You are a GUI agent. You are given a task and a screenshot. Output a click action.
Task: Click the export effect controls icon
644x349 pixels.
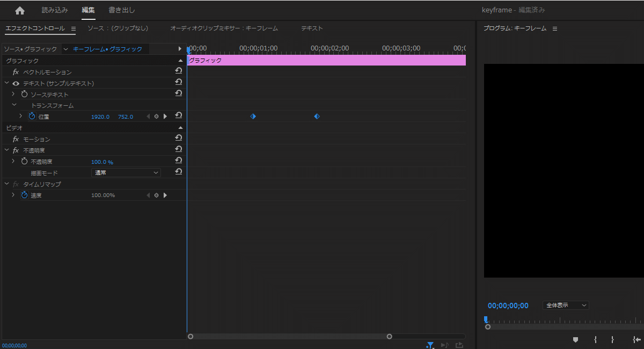tap(459, 345)
